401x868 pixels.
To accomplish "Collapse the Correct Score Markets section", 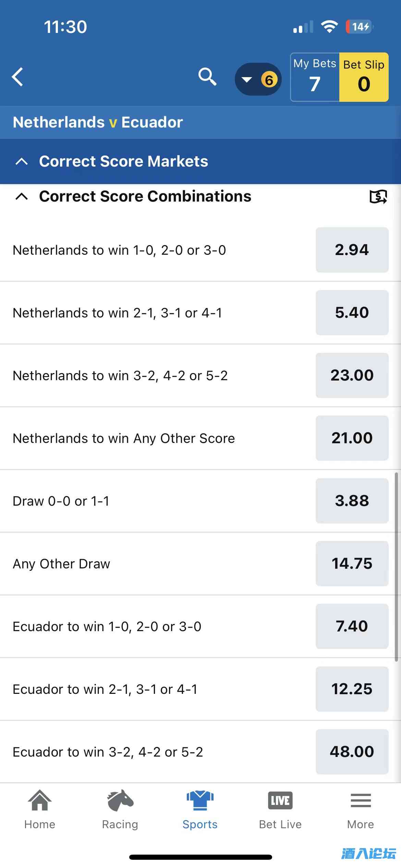I will (22, 161).
